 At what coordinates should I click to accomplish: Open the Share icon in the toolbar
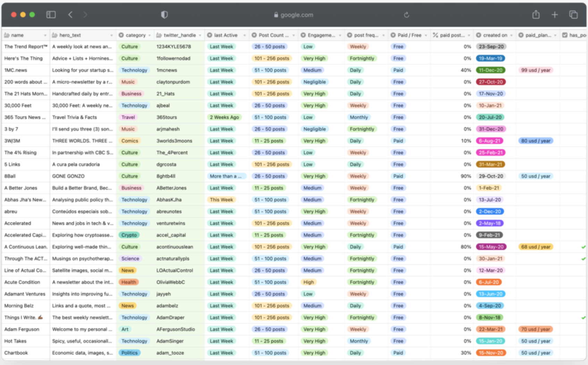click(536, 15)
